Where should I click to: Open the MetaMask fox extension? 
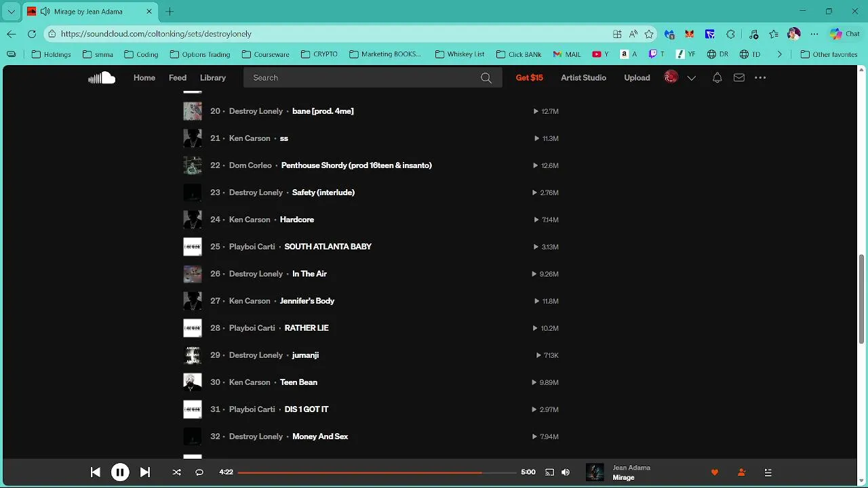[689, 34]
